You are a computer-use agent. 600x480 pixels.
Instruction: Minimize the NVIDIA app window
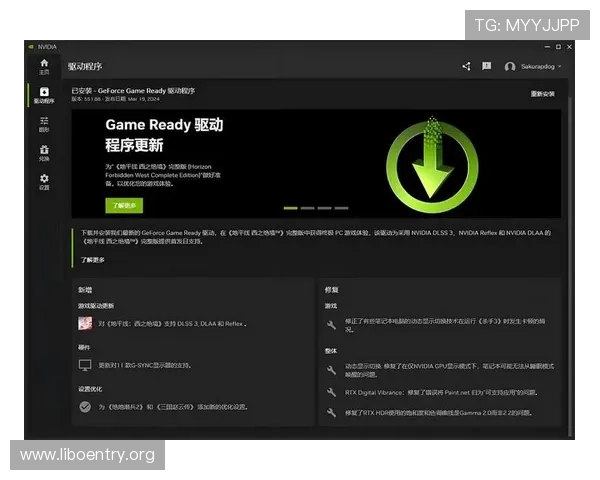[x=547, y=47]
